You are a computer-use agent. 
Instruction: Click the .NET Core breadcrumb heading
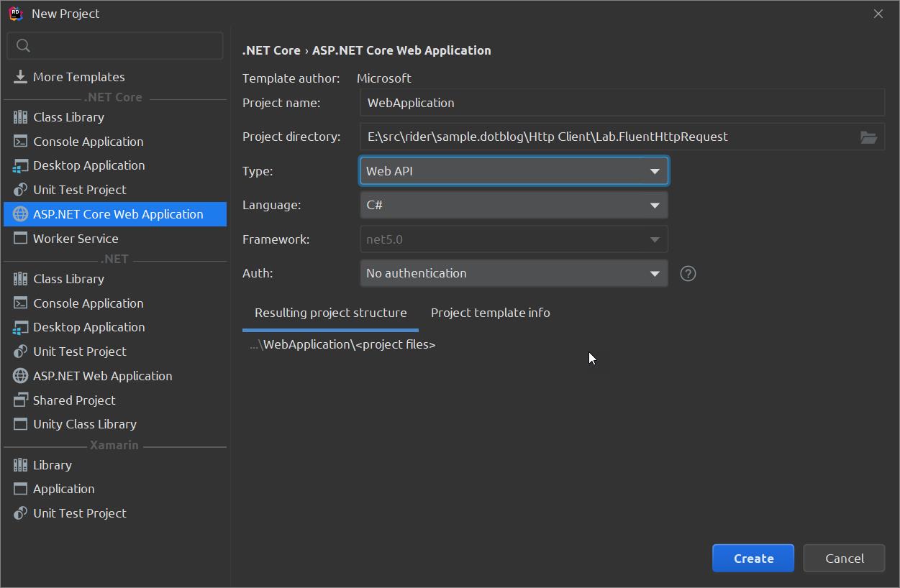tap(271, 50)
